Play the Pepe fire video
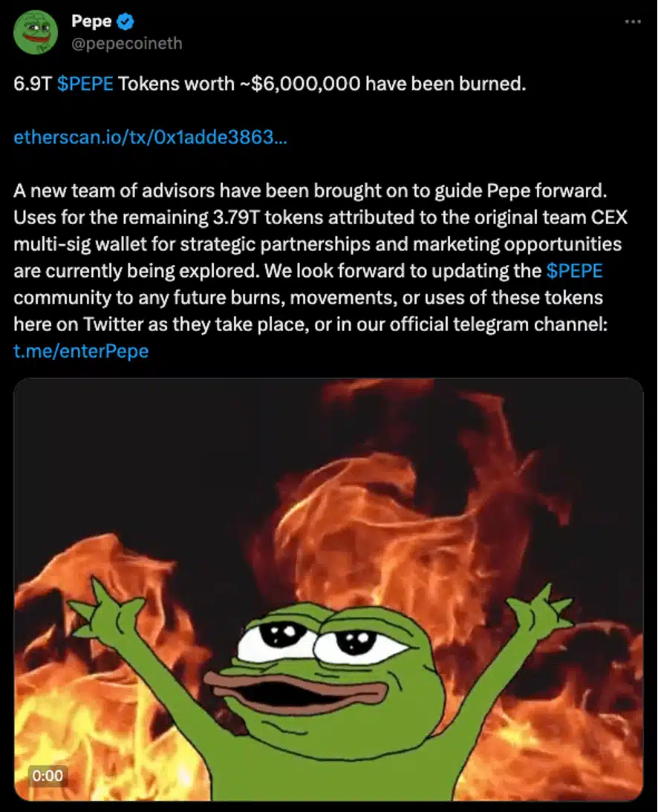658x812 pixels. (328, 589)
